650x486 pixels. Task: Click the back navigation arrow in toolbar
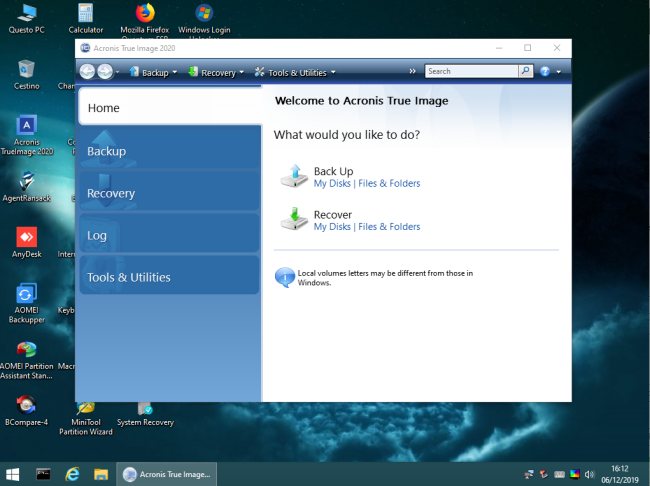(x=87, y=72)
